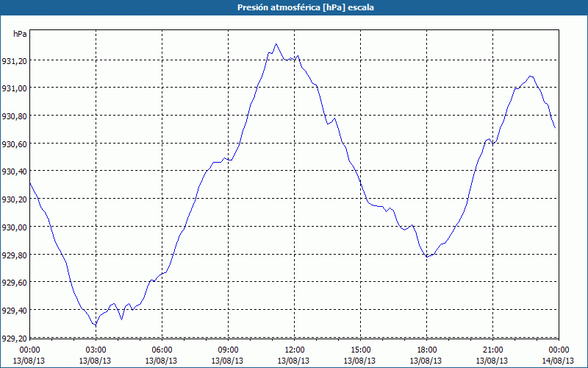Viewport: 588px width, 368px height.
Task: Click the 13/08/13 date beneath 12:00
Action: click(x=293, y=361)
